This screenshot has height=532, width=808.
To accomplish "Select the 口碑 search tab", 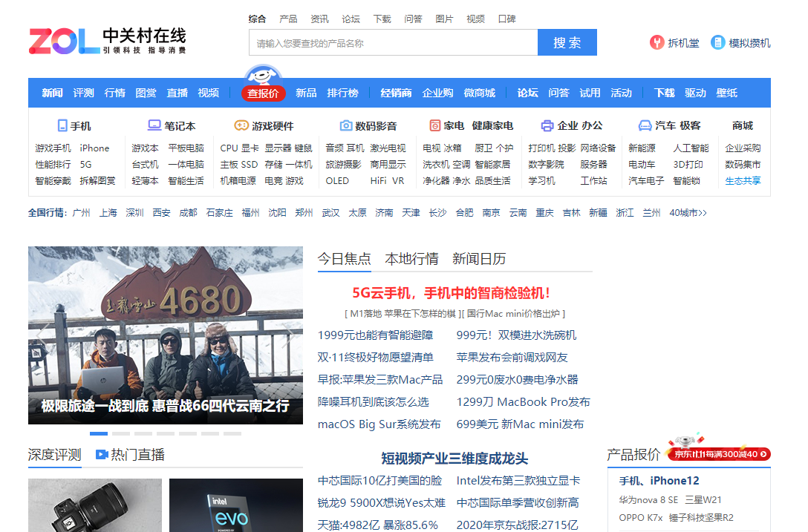I will (x=507, y=19).
